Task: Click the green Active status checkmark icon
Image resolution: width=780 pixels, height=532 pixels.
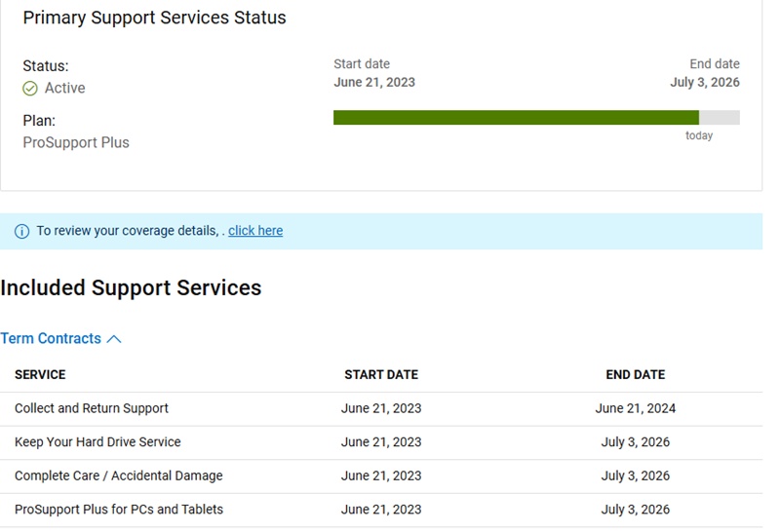Action: coord(30,89)
